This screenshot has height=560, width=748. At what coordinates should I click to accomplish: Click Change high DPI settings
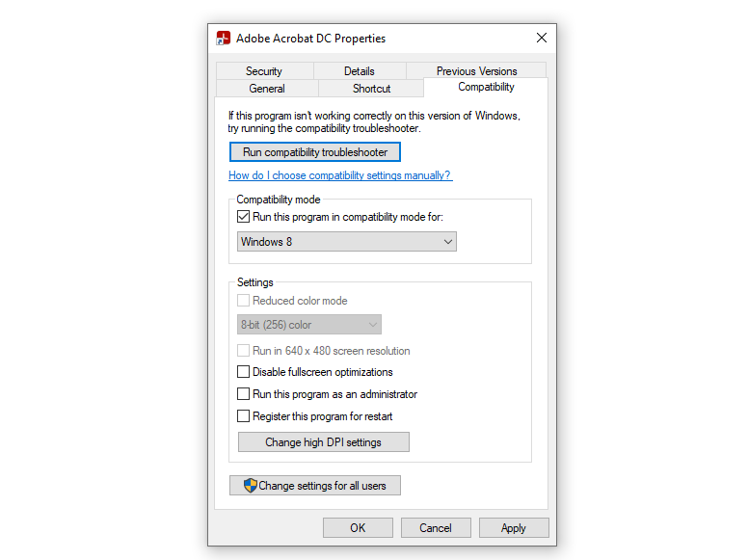323,442
